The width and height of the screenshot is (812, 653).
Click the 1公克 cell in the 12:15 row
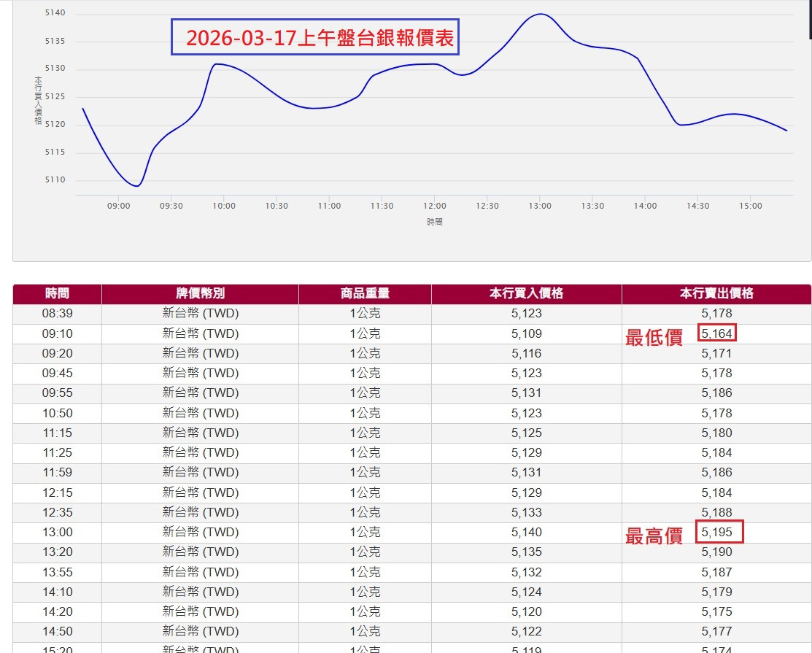click(365, 492)
